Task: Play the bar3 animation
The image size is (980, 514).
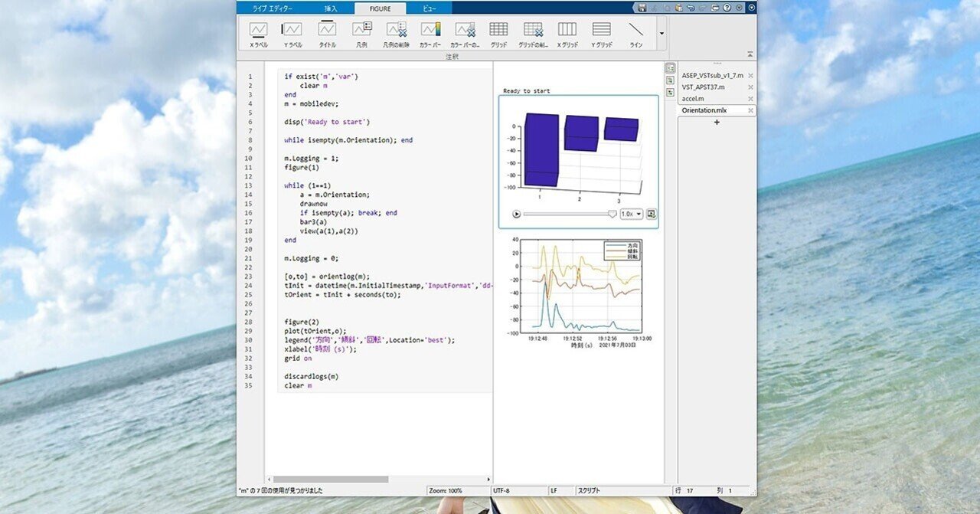Action: [x=517, y=214]
